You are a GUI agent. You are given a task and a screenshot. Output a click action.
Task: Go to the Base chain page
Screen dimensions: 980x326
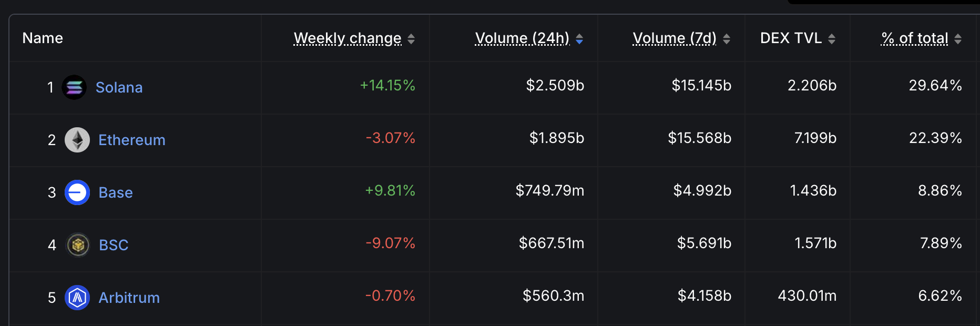116,192
